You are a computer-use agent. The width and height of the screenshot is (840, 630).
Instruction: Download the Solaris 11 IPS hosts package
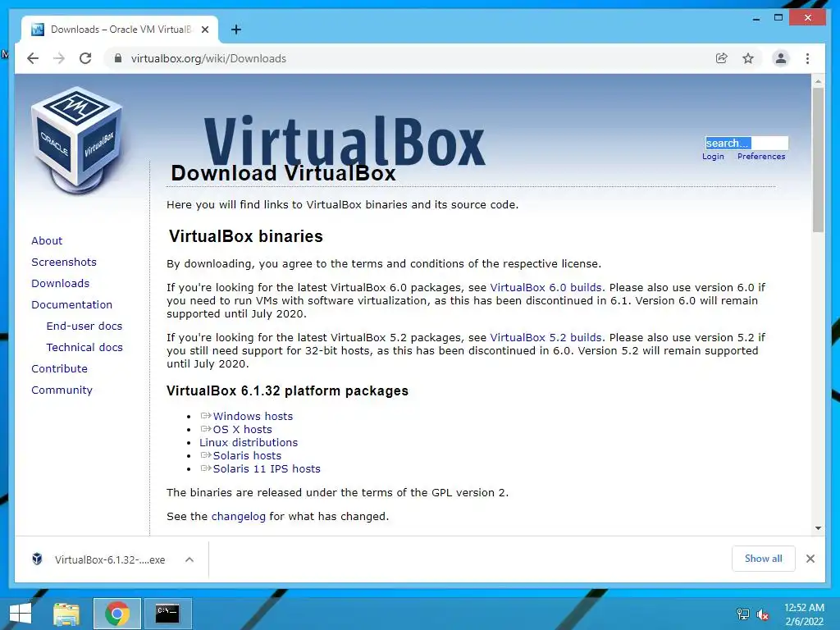tap(267, 468)
